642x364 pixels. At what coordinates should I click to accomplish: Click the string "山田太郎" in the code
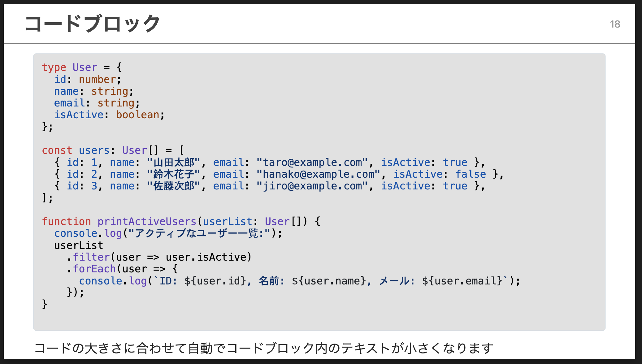[174, 162]
